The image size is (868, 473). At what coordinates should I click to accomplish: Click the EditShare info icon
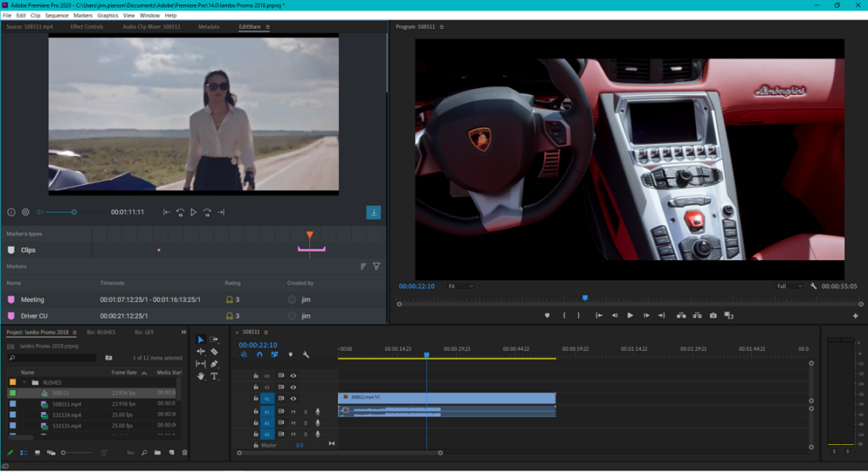[x=11, y=212]
